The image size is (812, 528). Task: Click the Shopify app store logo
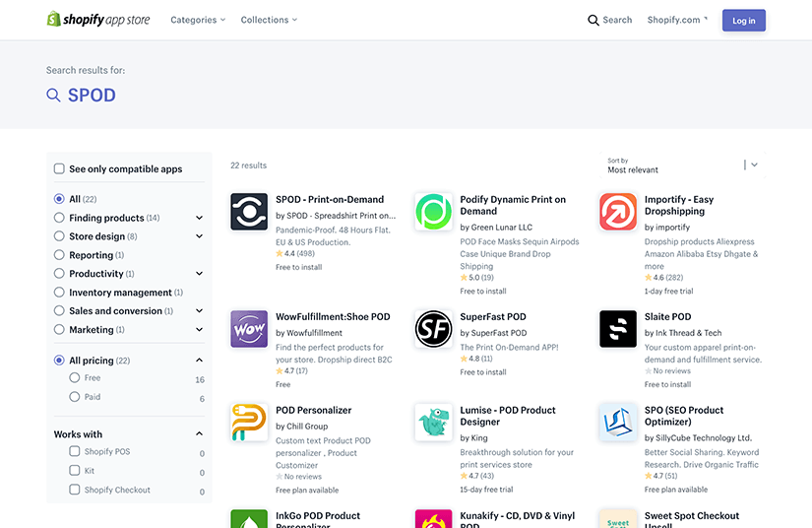[98, 20]
